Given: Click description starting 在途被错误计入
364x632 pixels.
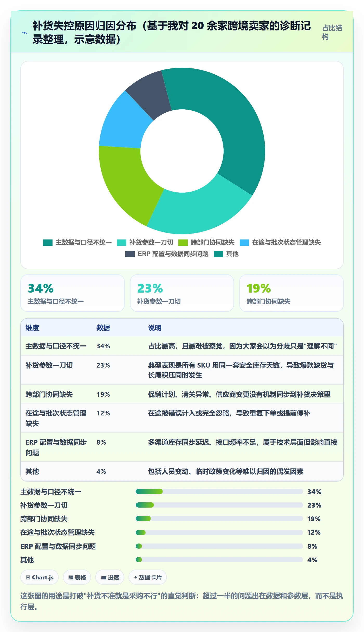Looking at the screenshot, I should [x=229, y=413].
